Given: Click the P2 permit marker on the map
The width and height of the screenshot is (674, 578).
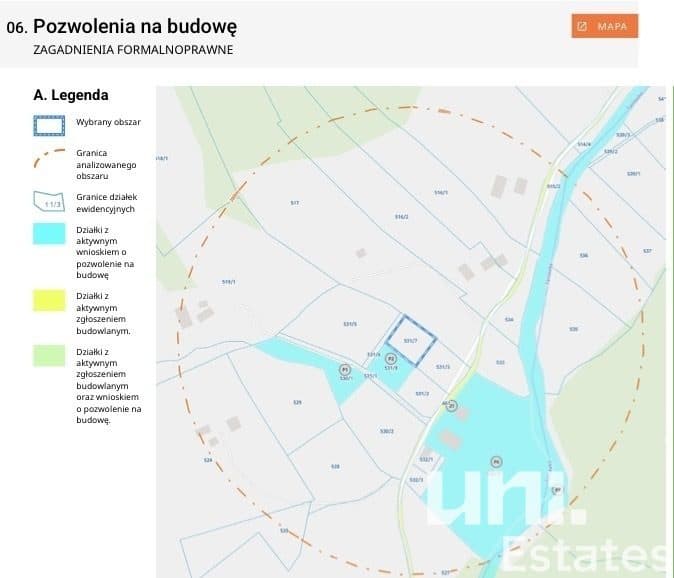Looking at the screenshot, I should click(x=391, y=358).
